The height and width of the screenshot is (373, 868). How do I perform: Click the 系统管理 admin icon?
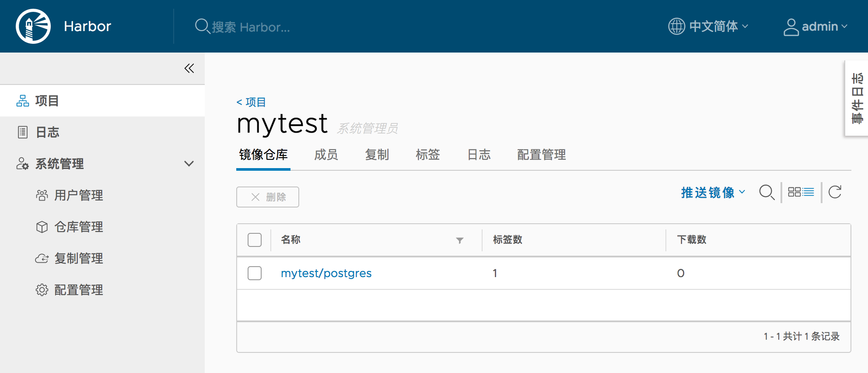(23, 164)
